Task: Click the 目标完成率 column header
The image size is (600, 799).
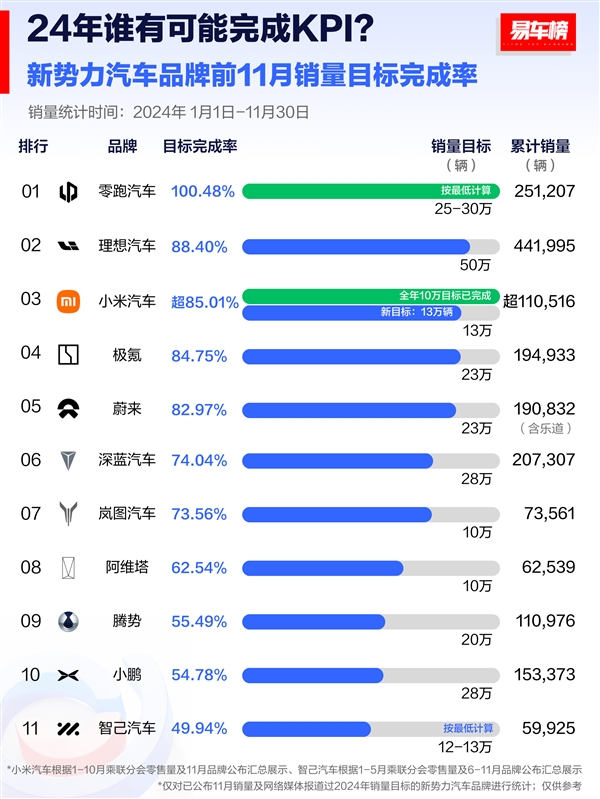Action: pos(200,146)
